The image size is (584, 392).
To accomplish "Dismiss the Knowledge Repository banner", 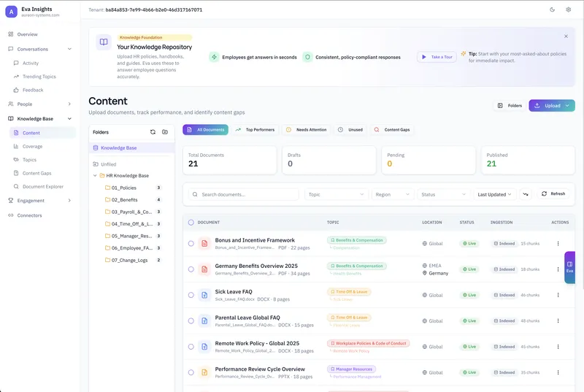I will click(x=566, y=36).
